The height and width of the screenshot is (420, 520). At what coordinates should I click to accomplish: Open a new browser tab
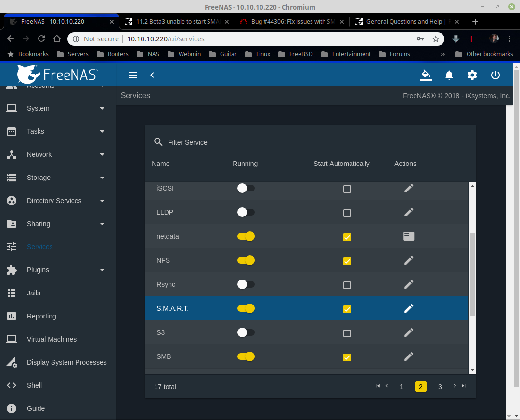(x=475, y=22)
